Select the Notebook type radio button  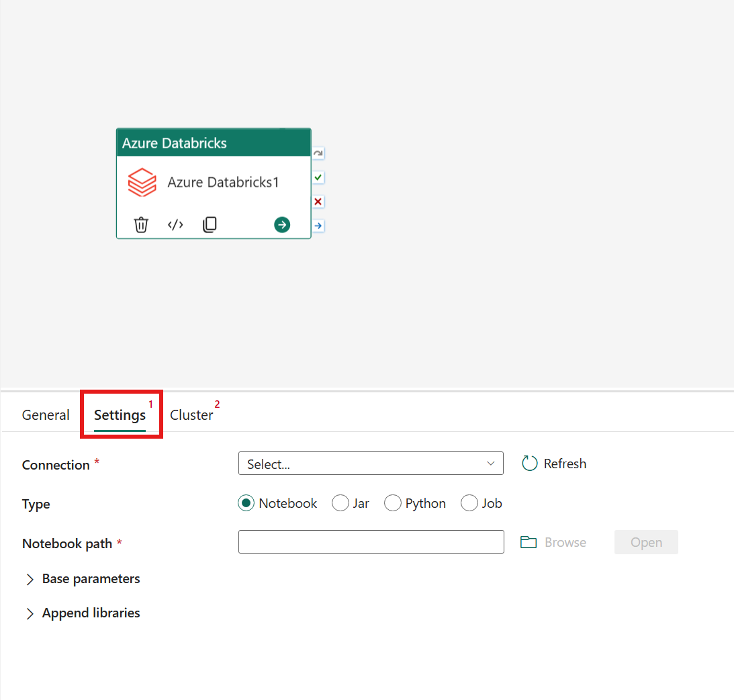coord(246,503)
